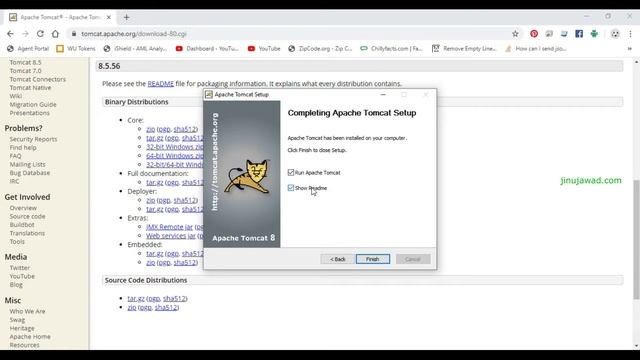This screenshot has width=640, height=360.
Task: Open the YouTube bookmark
Action: 264,49
